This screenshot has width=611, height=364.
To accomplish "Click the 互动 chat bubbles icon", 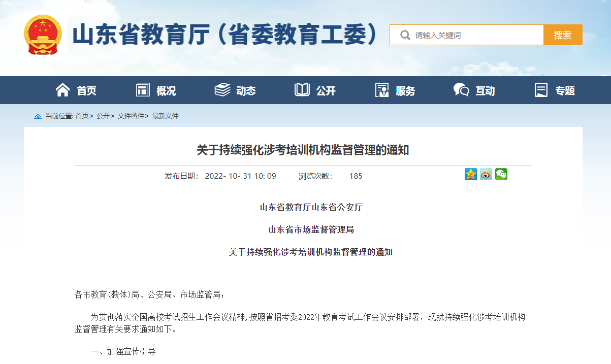I will point(461,90).
